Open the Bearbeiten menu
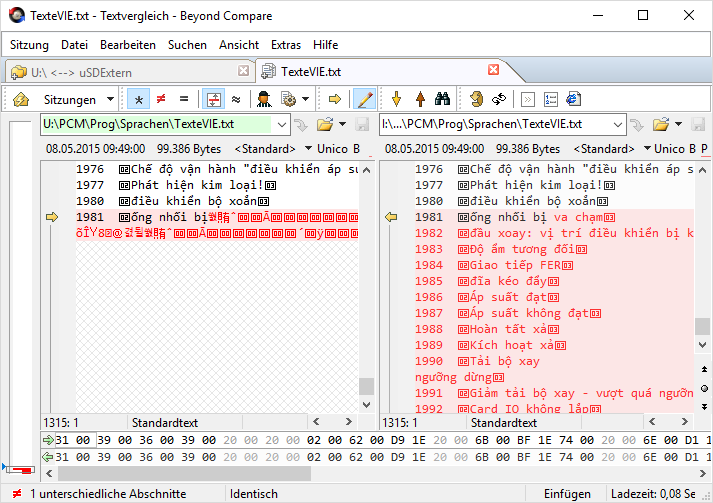The width and height of the screenshot is (713, 503). point(128,45)
